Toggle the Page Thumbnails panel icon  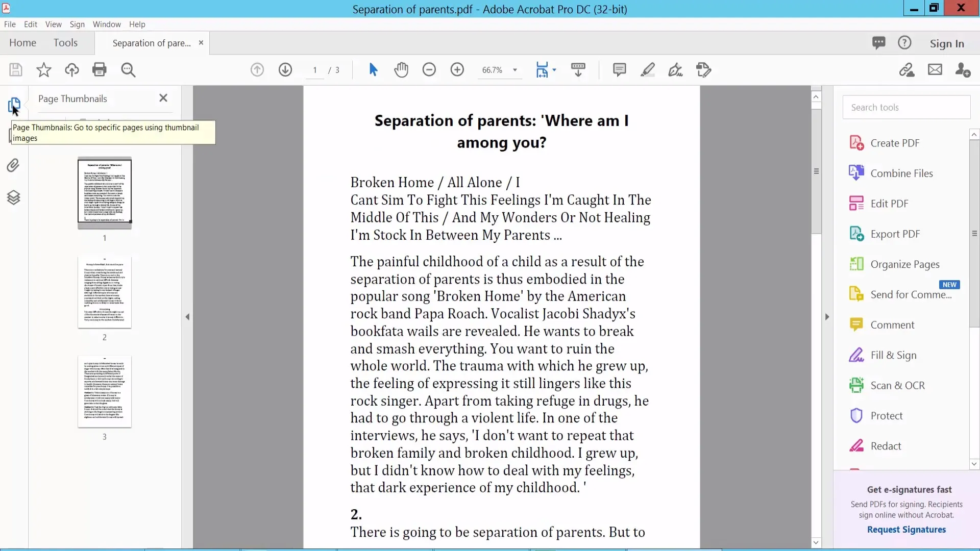click(x=14, y=105)
